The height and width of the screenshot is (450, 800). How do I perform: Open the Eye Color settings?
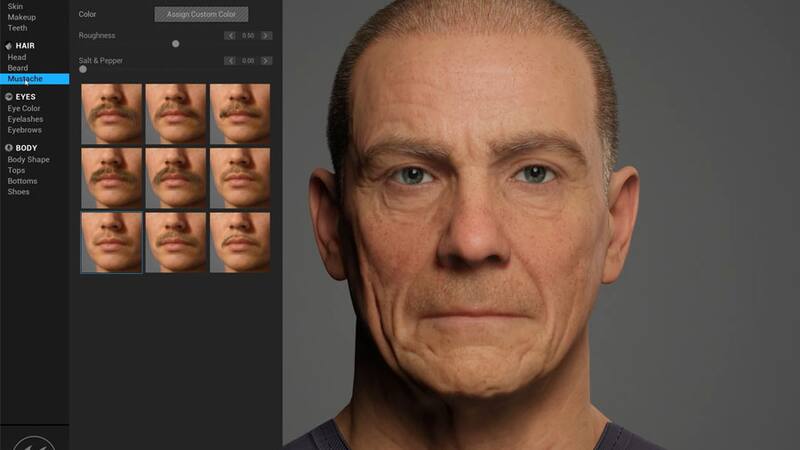[x=24, y=108]
